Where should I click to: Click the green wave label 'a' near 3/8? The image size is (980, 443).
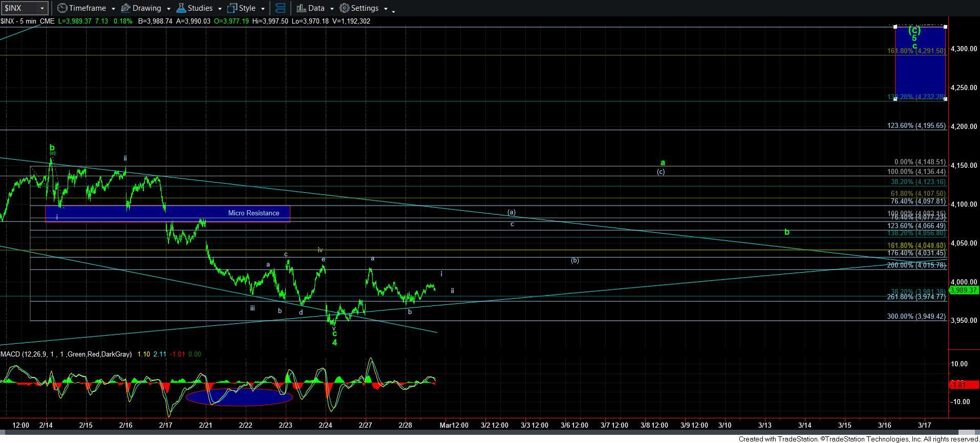point(663,163)
